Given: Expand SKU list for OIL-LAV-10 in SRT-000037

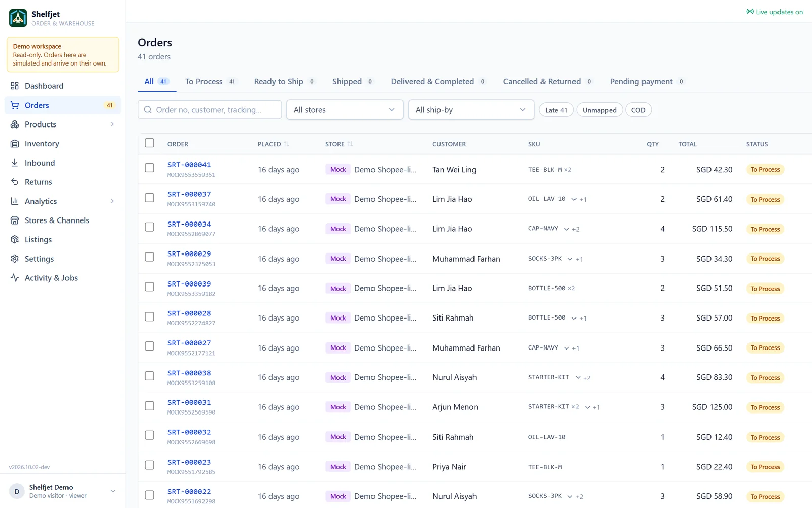Looking at the screenshot, I should [574, 199].
